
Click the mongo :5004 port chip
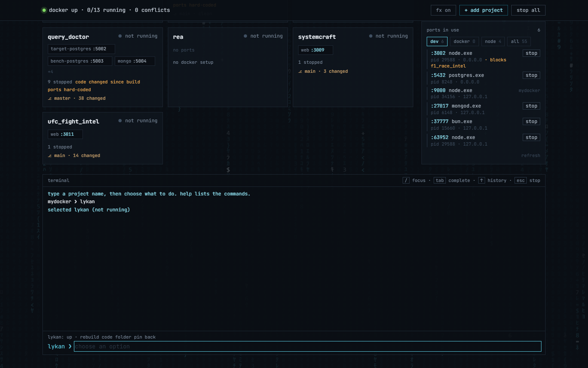coord(135,61)
